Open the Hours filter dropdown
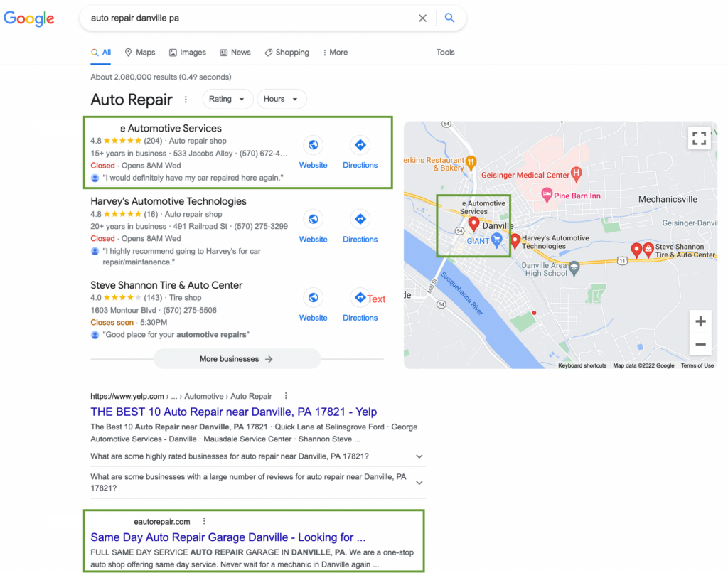This screenshot has height=573, width=728. pyautogui.click(x=282, y=99)
